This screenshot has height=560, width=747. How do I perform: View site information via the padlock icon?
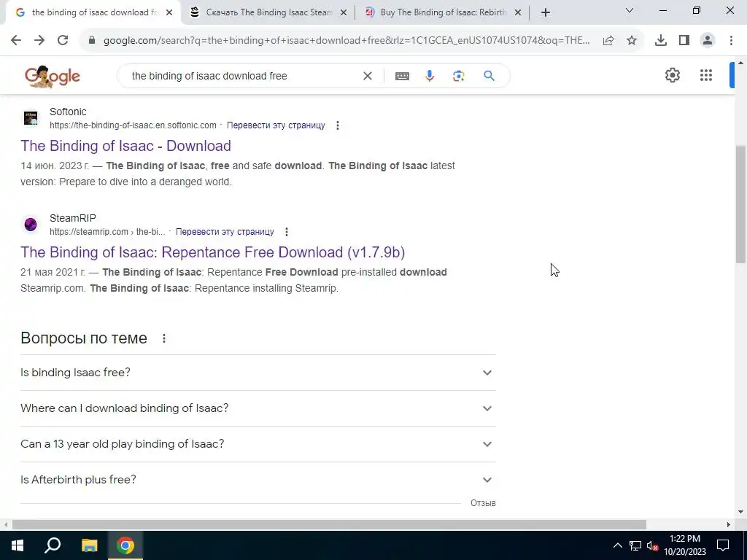tap(92, 41)
